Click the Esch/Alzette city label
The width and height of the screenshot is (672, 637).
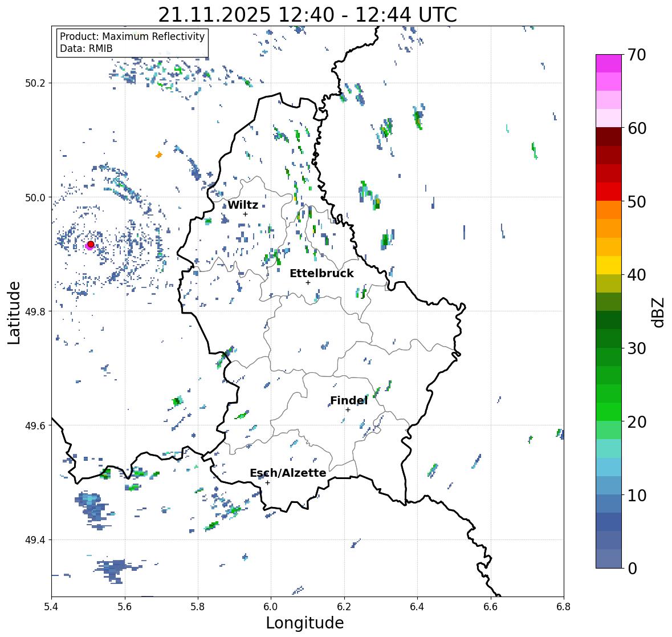point(288,473)
